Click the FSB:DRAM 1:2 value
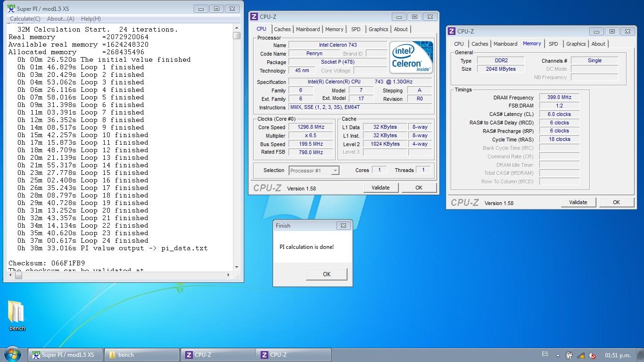This screenshot has width=644, height=362. pyautogui.click(x=559, y=106)
